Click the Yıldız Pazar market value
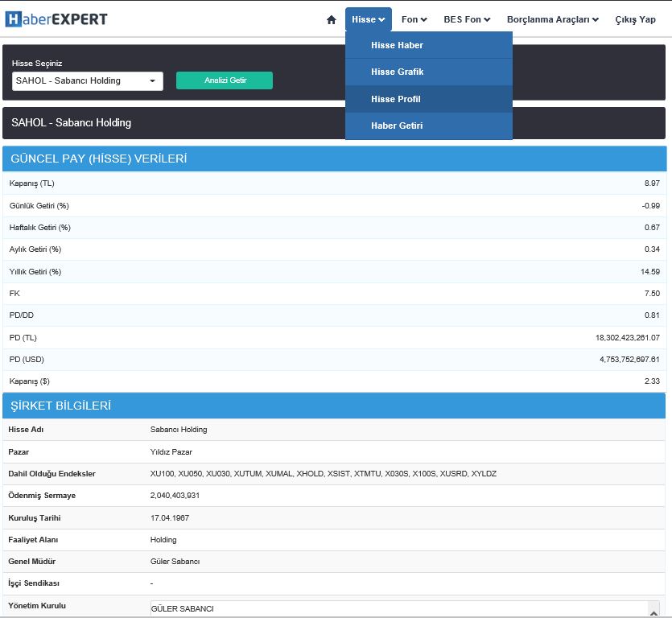The height and width of the screenshot is (618, 672). (171, 451)
